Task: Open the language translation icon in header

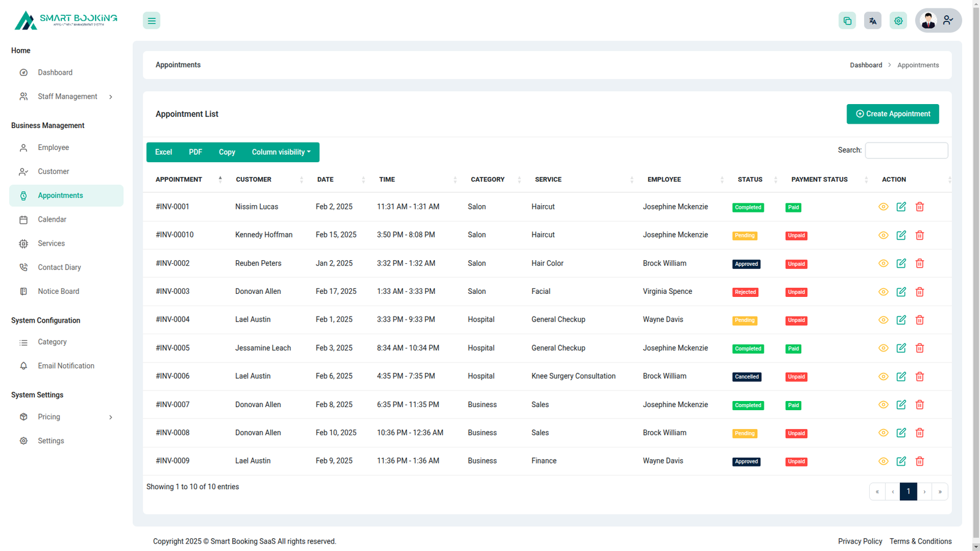Action: coord(873,21)
